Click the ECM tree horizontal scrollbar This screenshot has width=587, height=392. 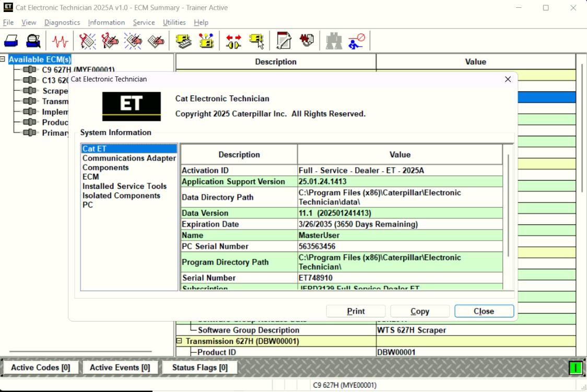(80, 352)
